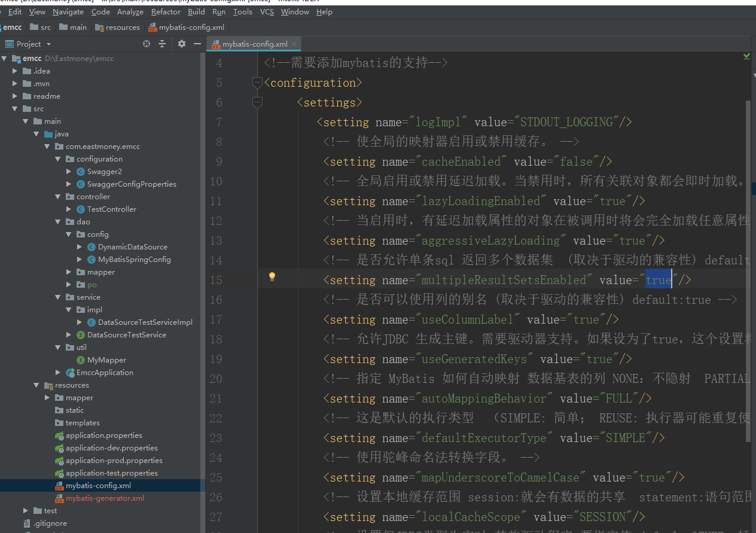Open application-test.properties file
The height and width of the screenshot is (533, 756).
click(x=112, y=473)
